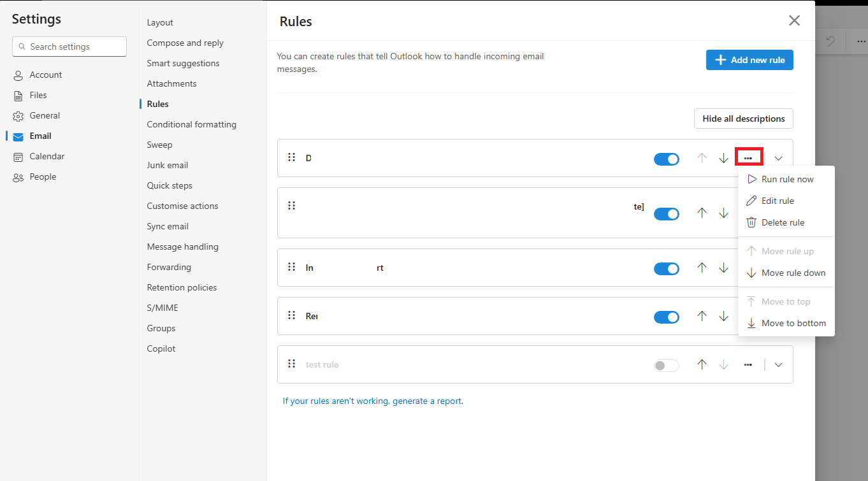Open Copilot settings
The image size is (868, 481).
[161, 348]
